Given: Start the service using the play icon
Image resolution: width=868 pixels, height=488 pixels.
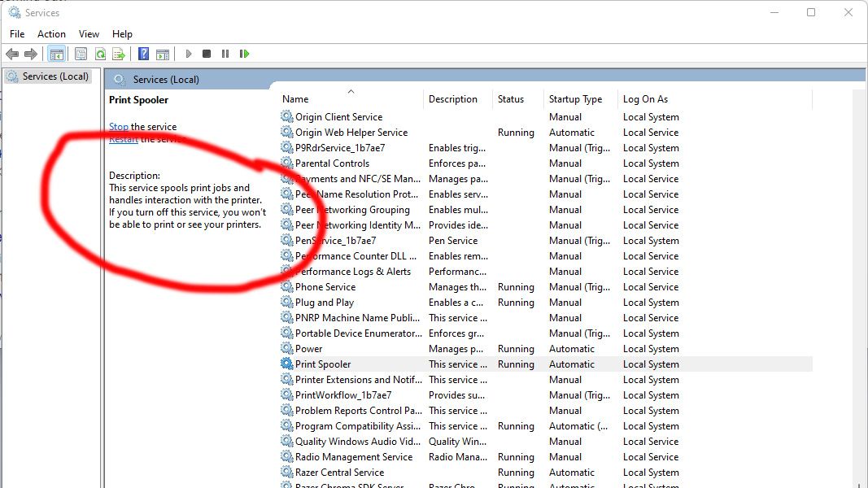Looking at the screenshot, I should pyautogui.click(x=188, y=54).
